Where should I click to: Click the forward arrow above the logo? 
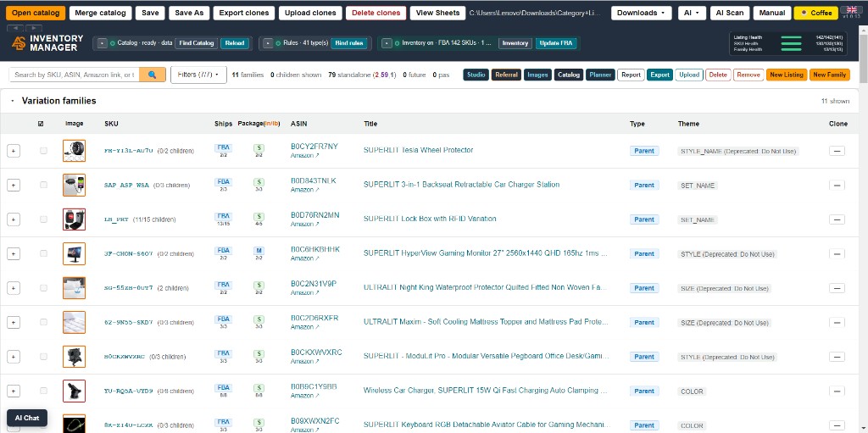(x=34, y=28)
